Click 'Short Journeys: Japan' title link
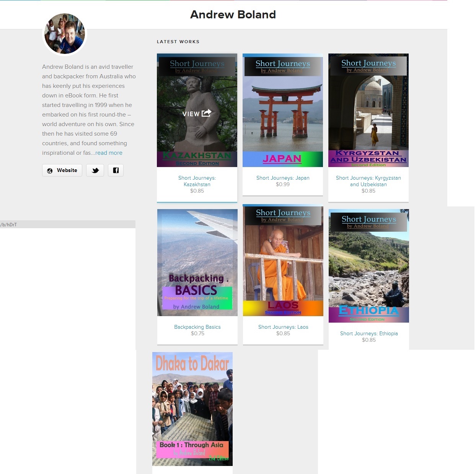The width and height of the screenshot is (476, 474). [x=282, y=178]
